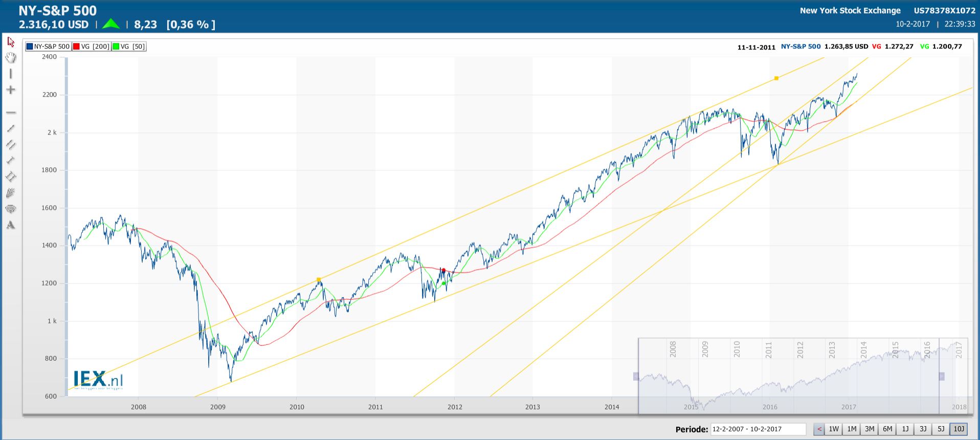Pick the Fibonacci arcs tool
The height and width of the screenshot is (440, 980).
(x=11, y=209)
